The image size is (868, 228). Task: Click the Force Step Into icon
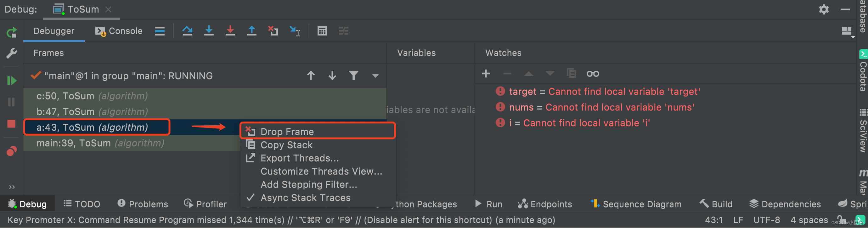point(230,31)
